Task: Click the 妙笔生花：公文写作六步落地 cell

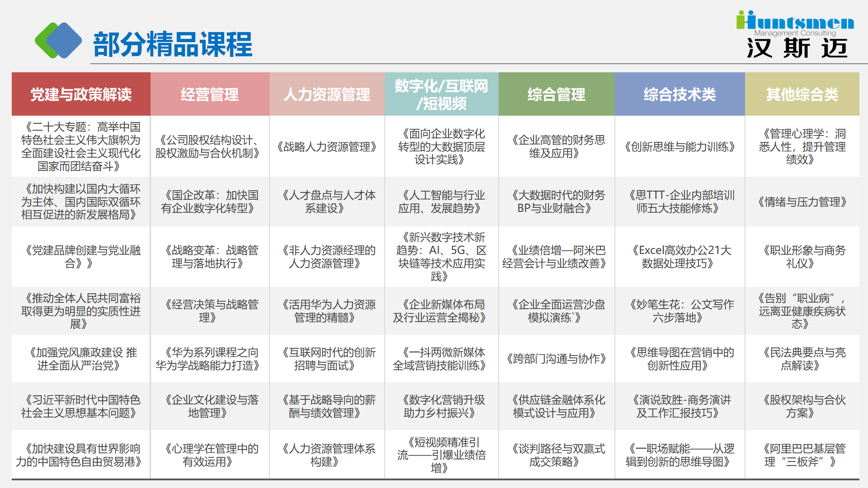Action: coord(680,311)
